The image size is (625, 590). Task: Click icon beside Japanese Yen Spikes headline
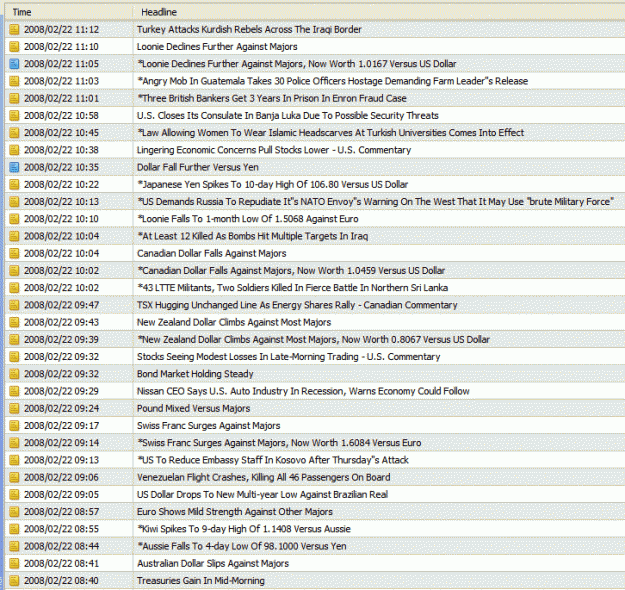14,185
